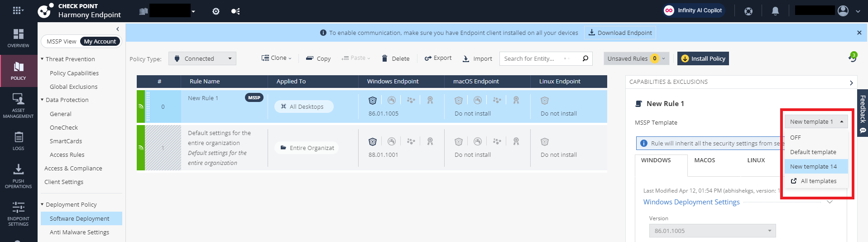Open Logs section
This screenshot has height=242, width=868.
(19, 141)
